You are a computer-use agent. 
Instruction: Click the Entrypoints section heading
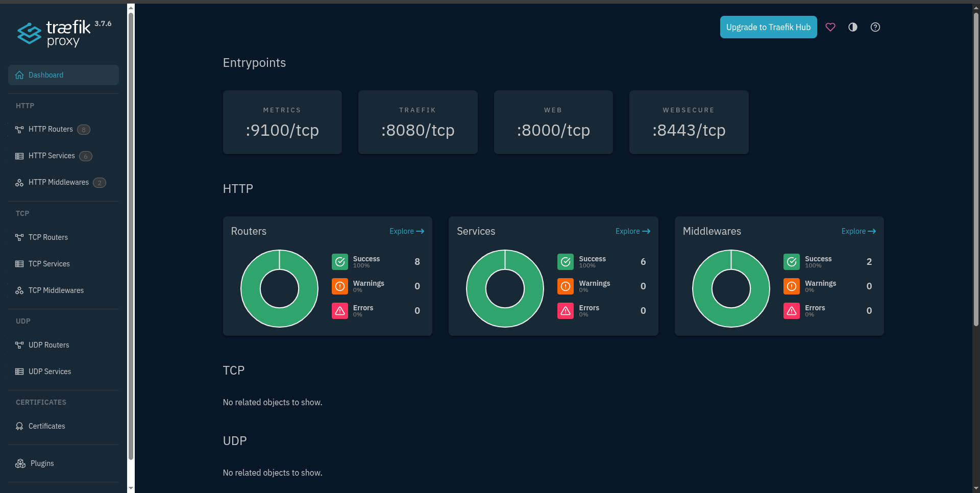click(254, 63)
